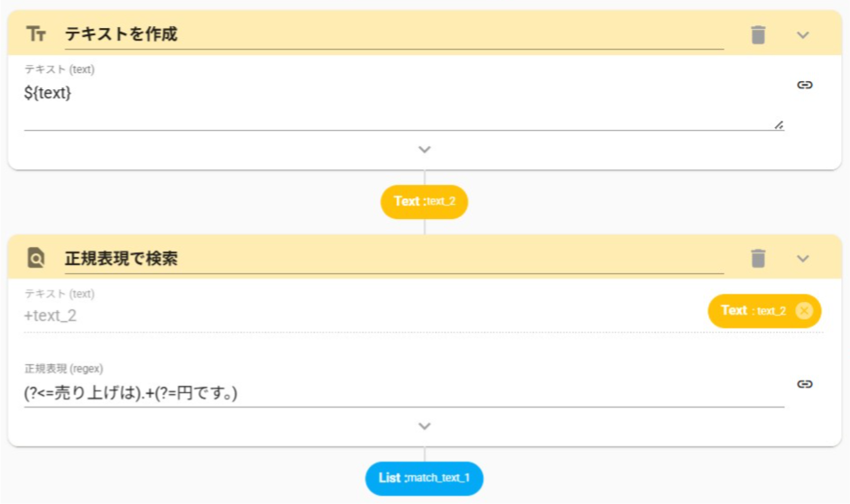Delete the 正規表現で検索 step
This screenshot has width=850, height=504.
[x=758, y=259]
